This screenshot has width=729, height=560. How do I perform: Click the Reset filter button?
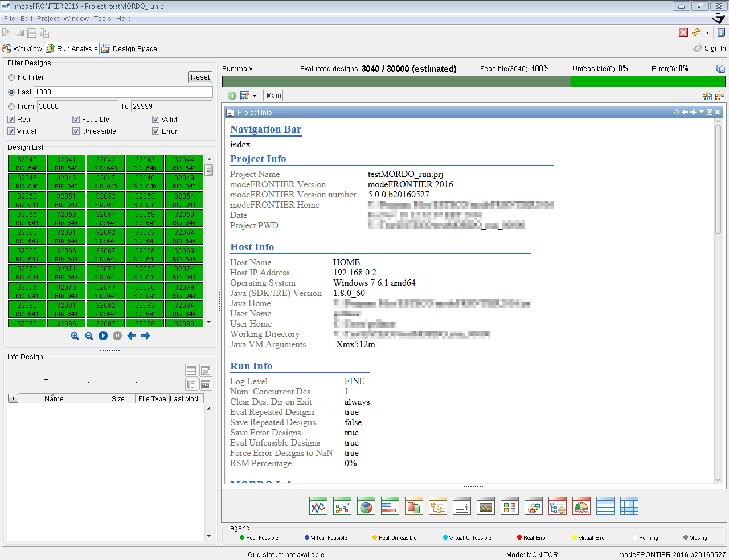[200, 77]
